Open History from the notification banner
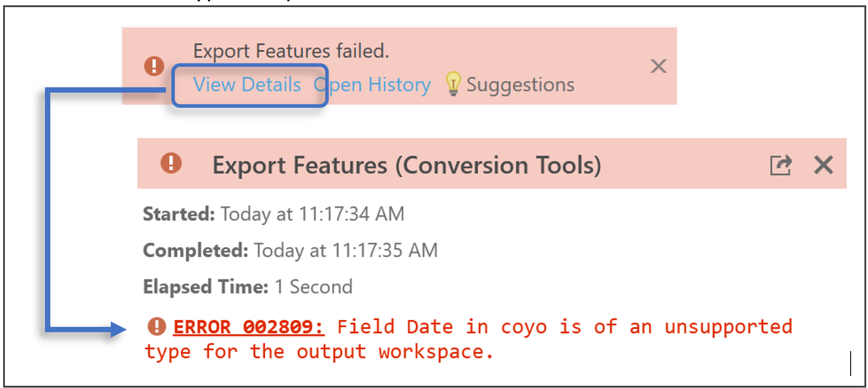868x388 pixels. point(373,85)
